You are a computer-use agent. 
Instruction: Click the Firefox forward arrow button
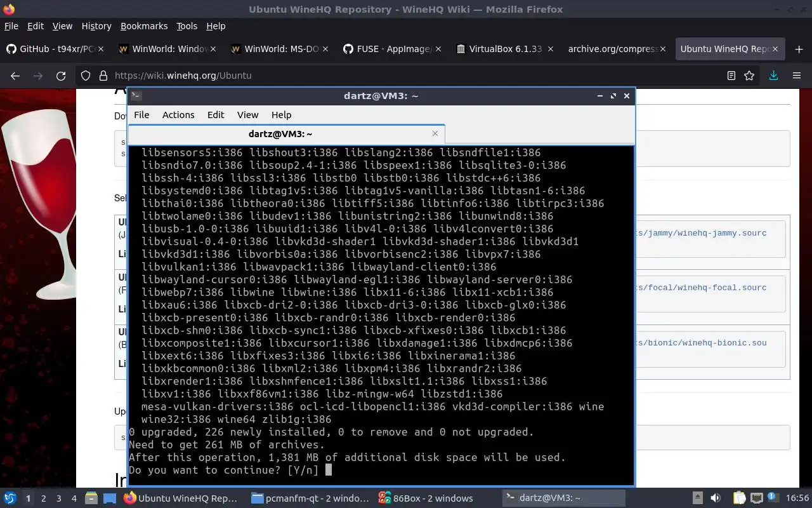pyautogui.click(x=38, y=76)
